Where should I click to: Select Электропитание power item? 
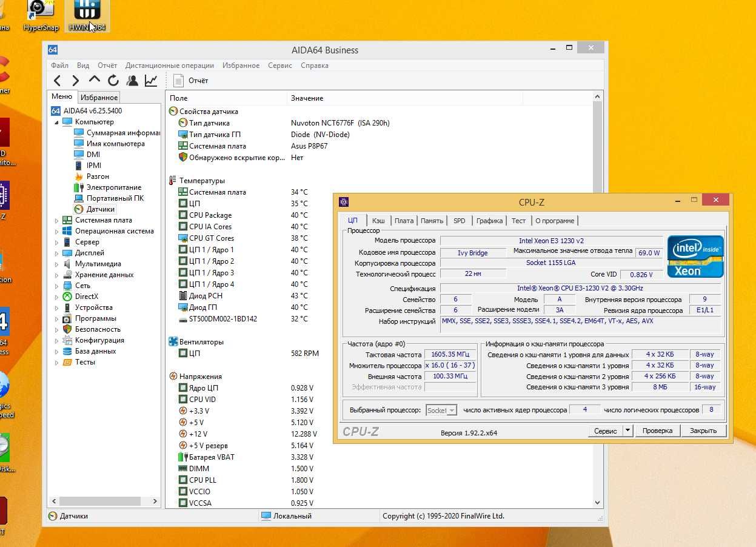(x=107, y=187)
